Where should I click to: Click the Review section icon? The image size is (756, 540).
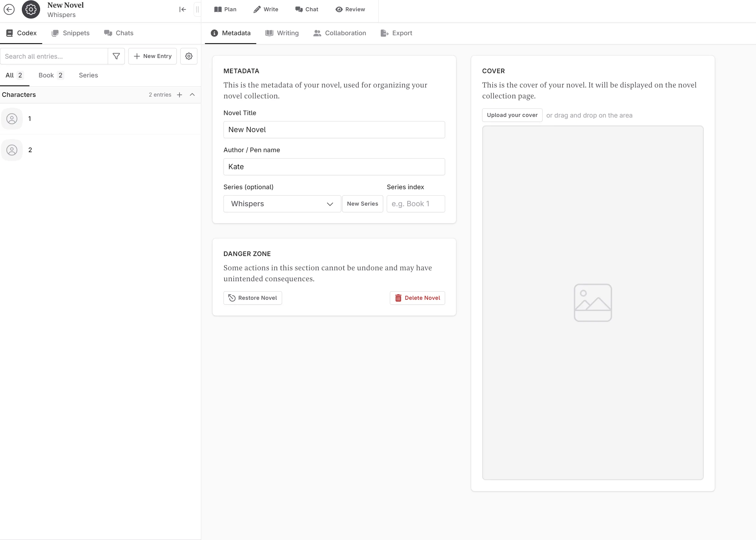pos(339,9)
